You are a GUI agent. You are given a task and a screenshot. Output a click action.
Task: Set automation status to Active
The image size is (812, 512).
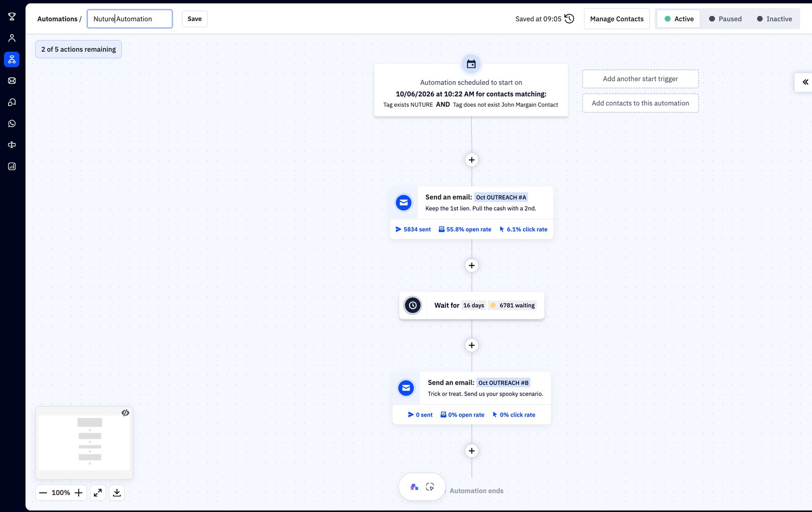click(x=679, y=19)
